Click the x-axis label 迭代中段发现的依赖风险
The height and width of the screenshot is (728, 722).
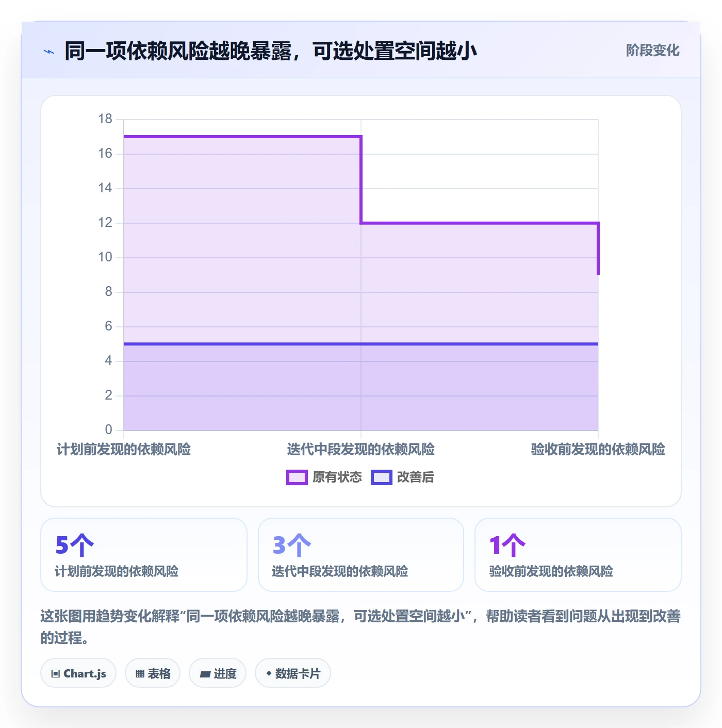(x=361, y=450)
